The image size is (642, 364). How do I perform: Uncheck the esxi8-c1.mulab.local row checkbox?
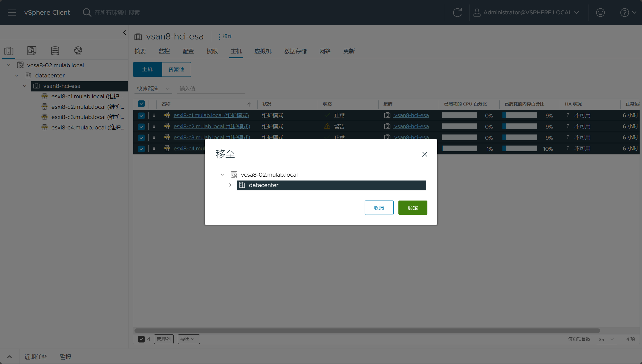click(141, 115)
